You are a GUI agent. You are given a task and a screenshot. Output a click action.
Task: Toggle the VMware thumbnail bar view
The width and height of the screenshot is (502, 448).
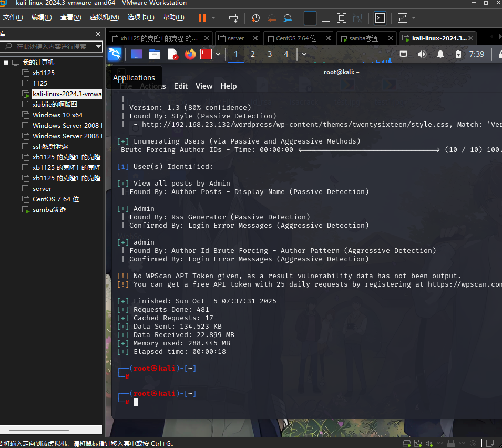(x=326, y=18)
